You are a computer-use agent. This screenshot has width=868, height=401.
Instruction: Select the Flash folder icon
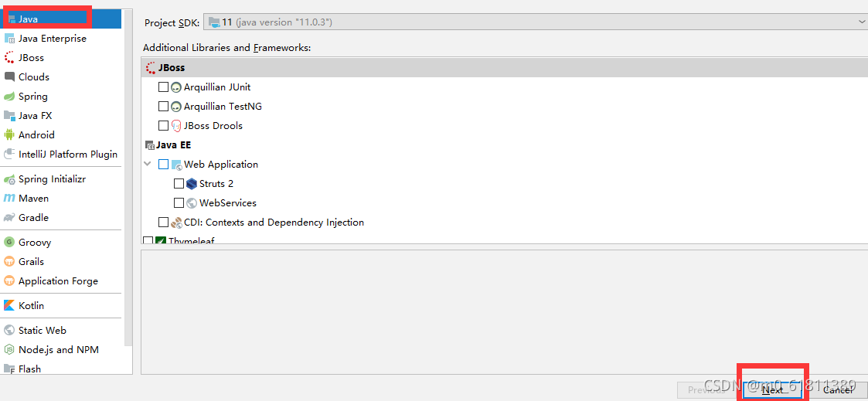(9, 369)
